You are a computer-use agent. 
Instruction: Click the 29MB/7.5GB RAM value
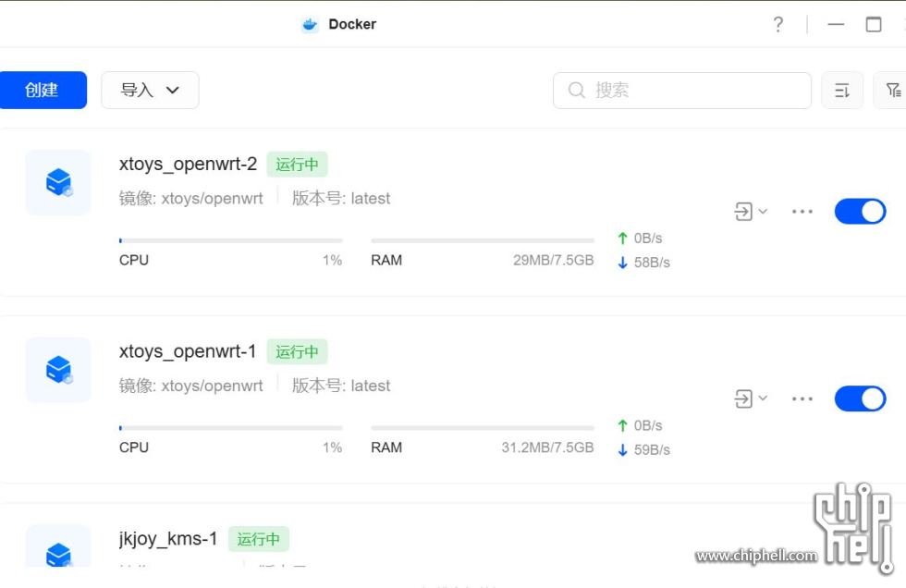tap(554, 261)
